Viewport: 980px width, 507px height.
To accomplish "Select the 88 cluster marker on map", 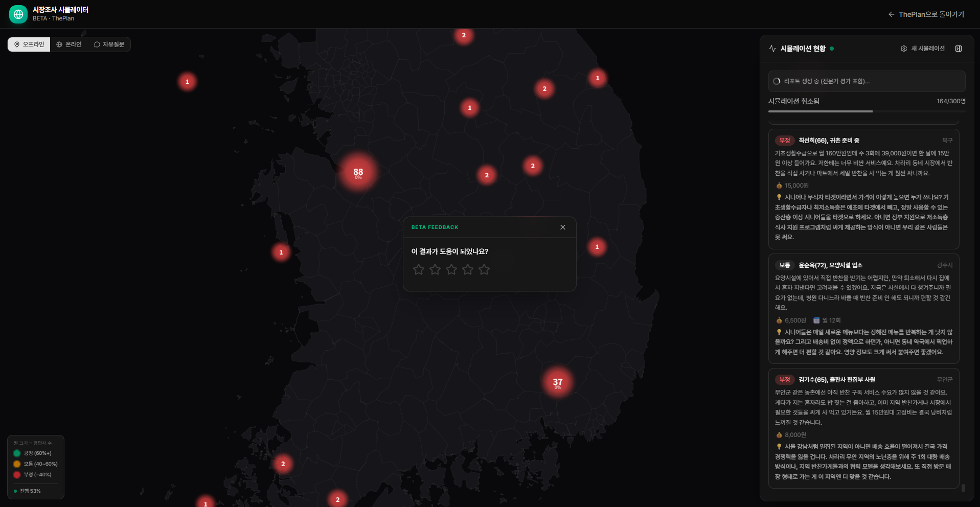I will (358, 172).
